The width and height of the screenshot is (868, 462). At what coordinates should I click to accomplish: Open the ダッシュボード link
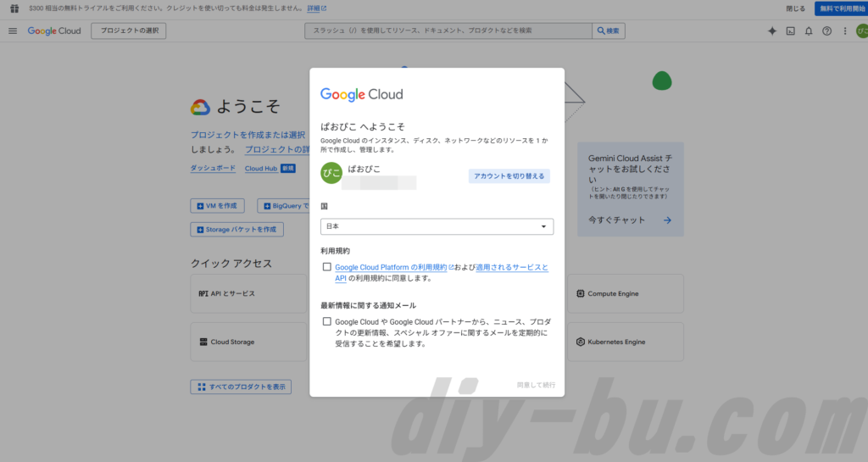(213, 168)
